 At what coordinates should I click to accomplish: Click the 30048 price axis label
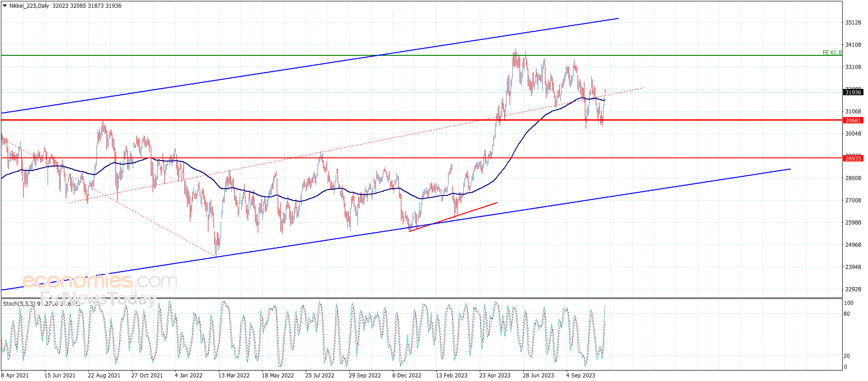853,134
